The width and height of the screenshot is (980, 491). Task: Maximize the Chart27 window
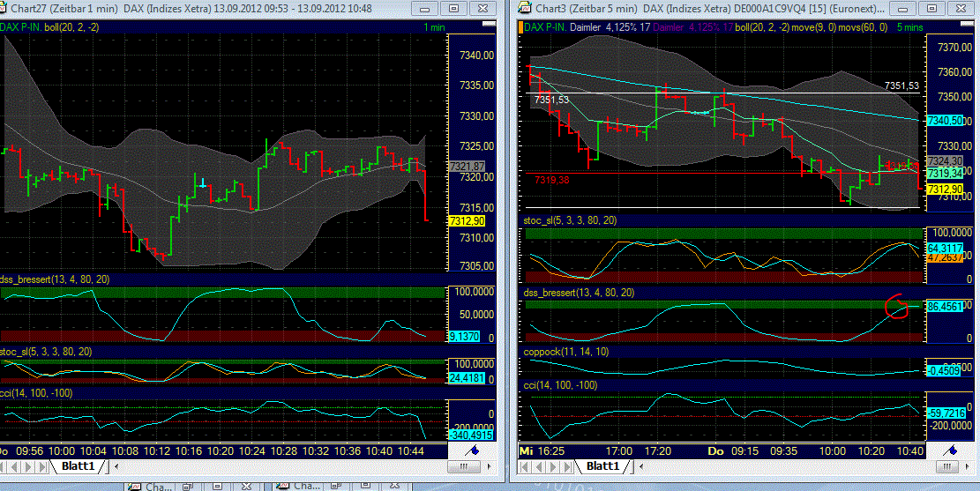454,9
